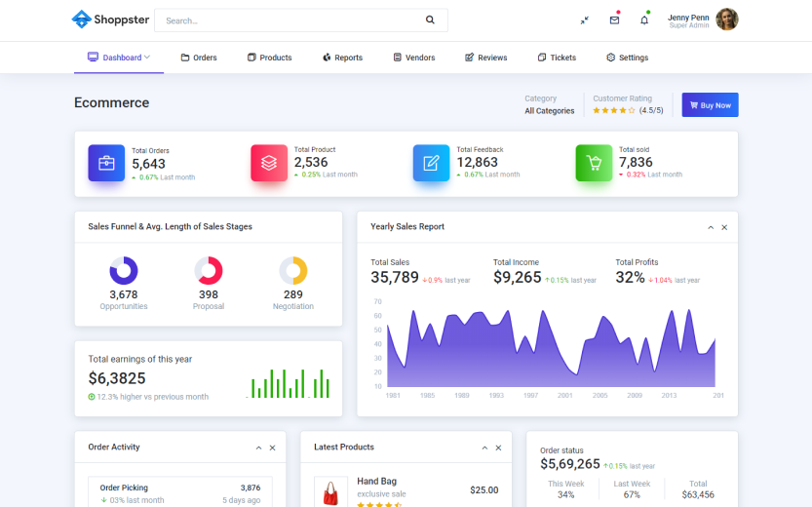Click the Buy Now button

tap(710, 105)
